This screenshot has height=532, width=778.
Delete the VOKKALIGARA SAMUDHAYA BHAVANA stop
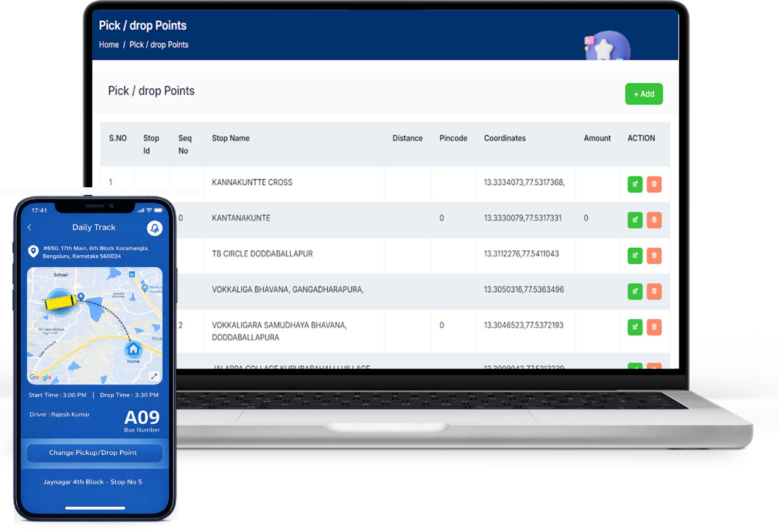654,327
